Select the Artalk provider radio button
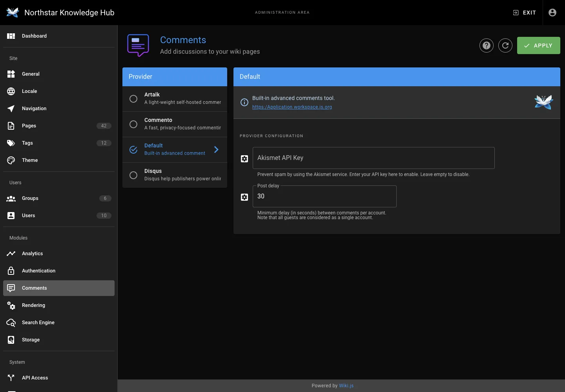Image resolution: width=565 pixels, height=392 pixels. (133, 99)
